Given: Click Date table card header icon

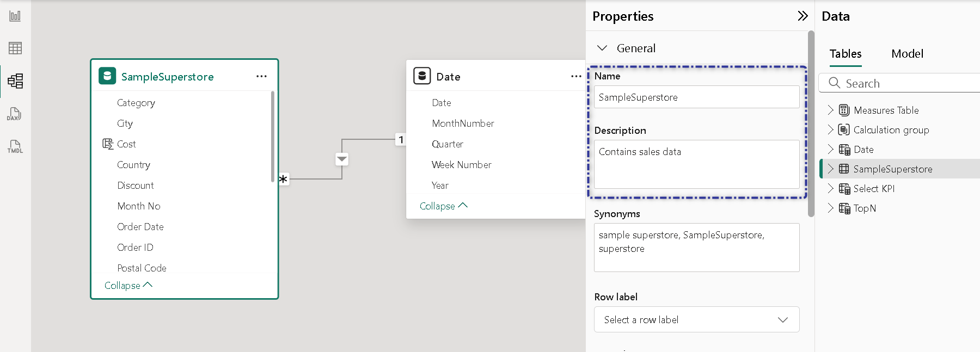Looking at the screenshot, I should click(x=422, y=76).
